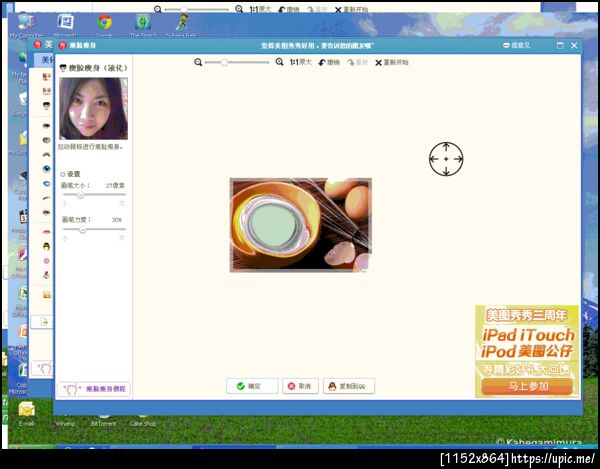
Task: Launch The Sims desktop shortcut
Action: [143, 22]
